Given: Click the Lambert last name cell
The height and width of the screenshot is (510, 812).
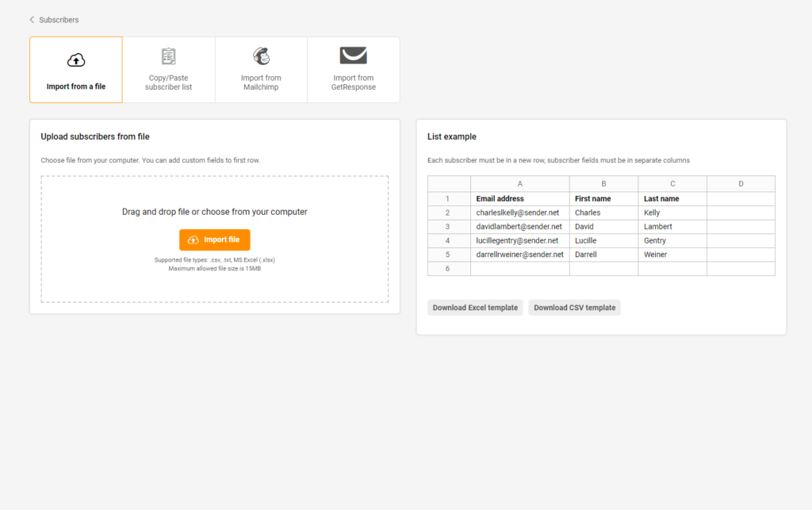Looking at the screenshot, I should click(672, 227).
